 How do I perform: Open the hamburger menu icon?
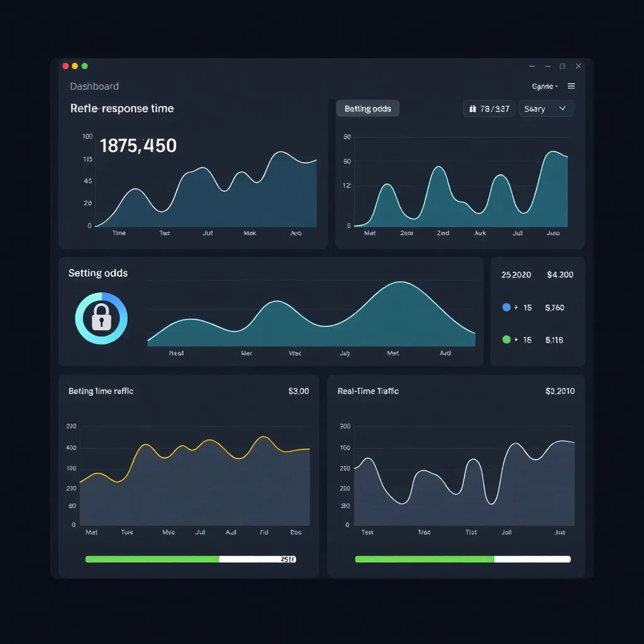tap(571, 86)
